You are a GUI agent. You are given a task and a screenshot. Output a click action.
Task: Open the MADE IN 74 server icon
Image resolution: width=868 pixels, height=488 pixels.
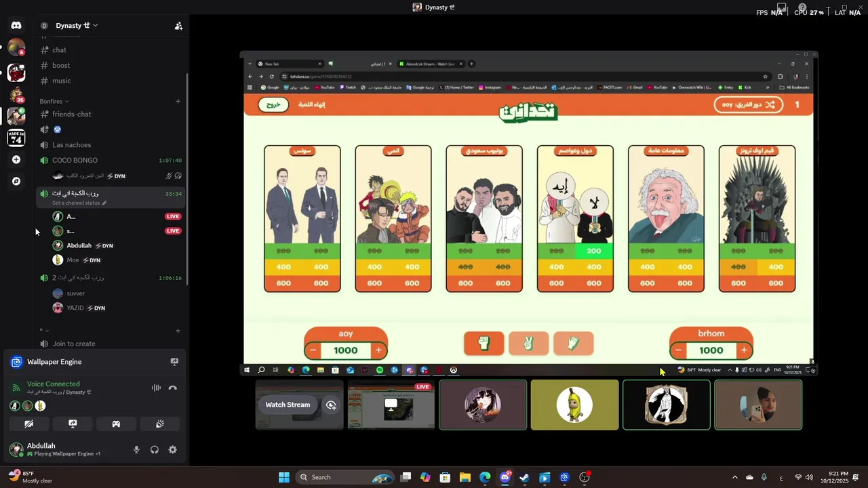point(16,138)
